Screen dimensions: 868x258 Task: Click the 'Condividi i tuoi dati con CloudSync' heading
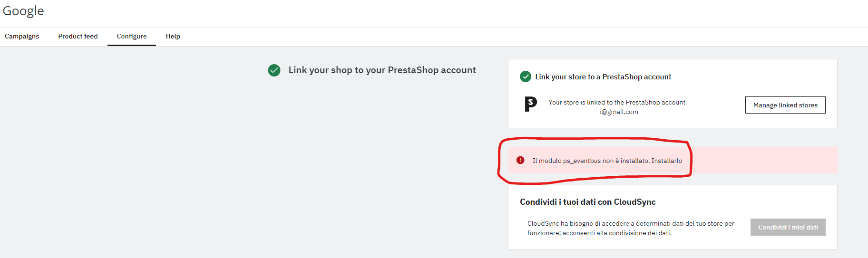point(587,202)
